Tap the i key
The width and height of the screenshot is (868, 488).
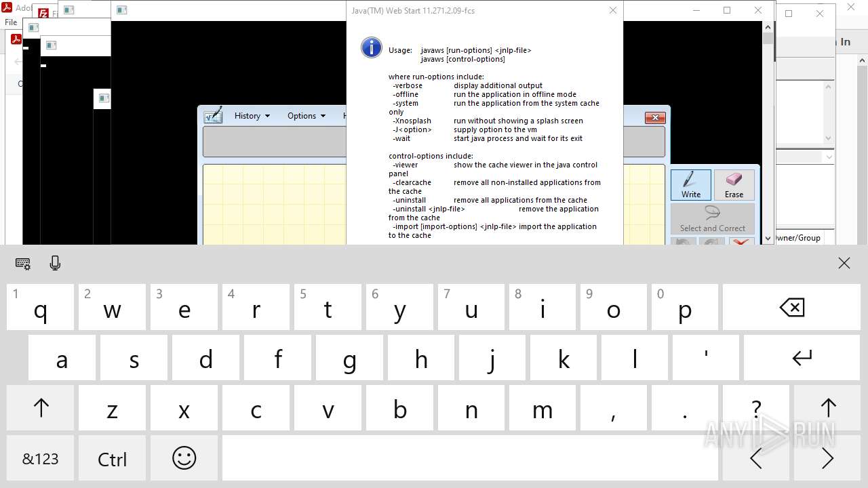542,307
